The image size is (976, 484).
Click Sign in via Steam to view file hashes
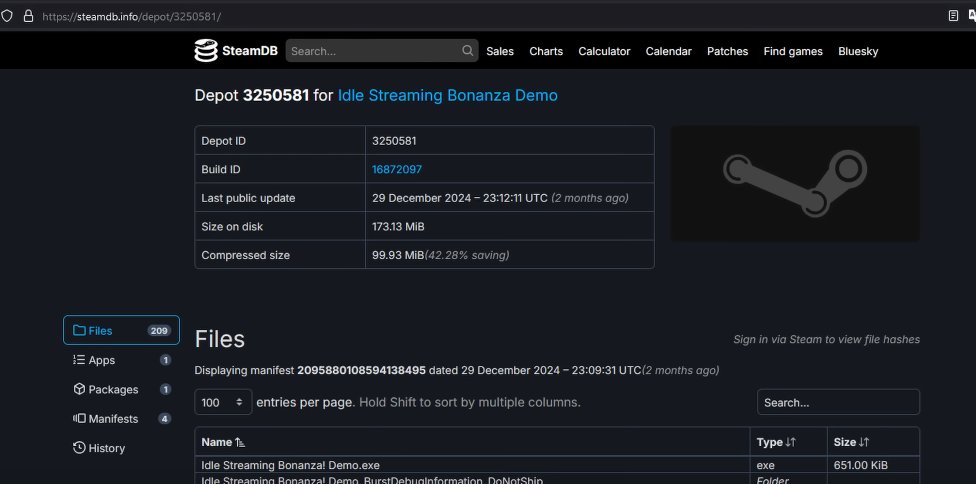click(826, 339)
